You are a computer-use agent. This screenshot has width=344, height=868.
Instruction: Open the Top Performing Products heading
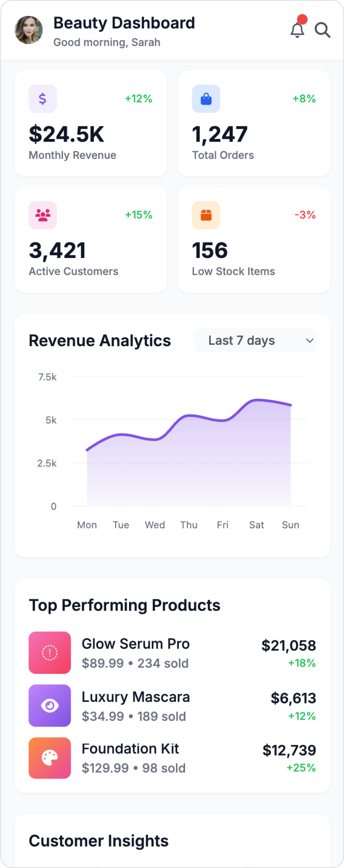[x=125, y=605]
